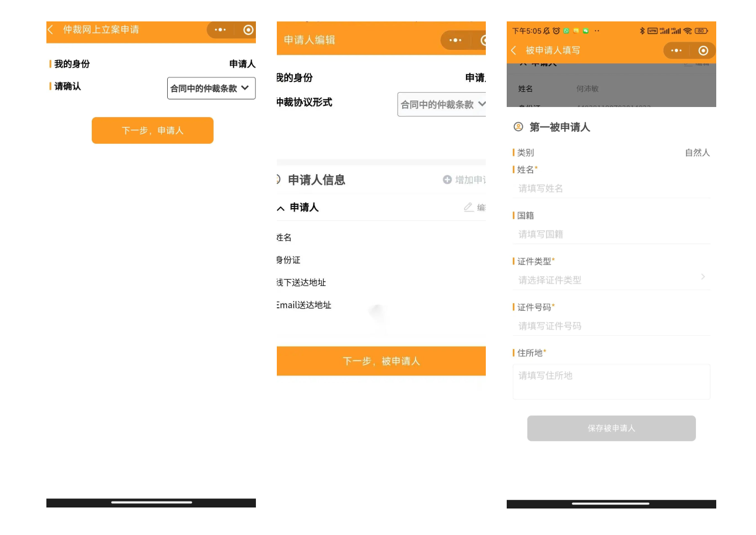Focus the 请填写证件号码 input field
Image resolution: width=756 pixels, height=535 pixels.
click(x=611, y=326)
